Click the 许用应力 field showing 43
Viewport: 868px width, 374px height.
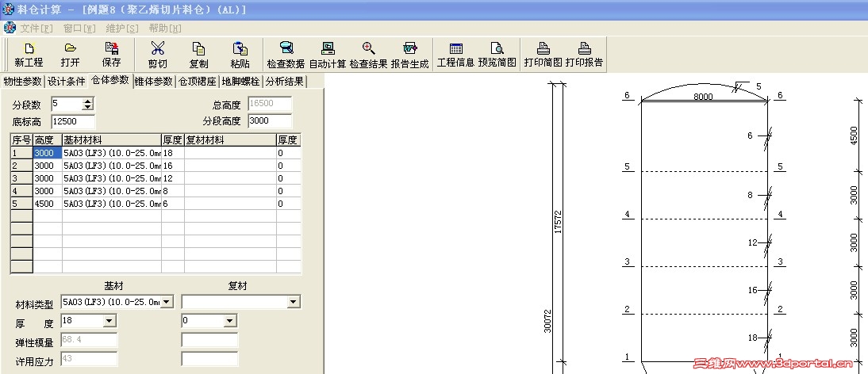[89, 358]
